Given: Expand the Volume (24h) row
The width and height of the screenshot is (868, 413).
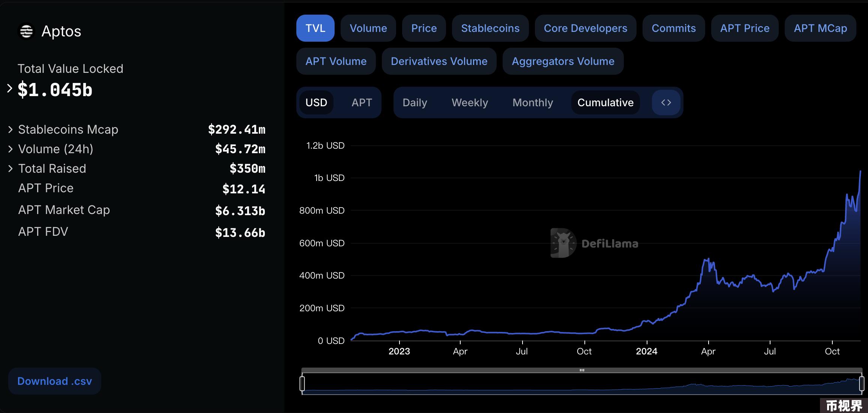Looking at the screenshot, I should (x=11, y=149).
